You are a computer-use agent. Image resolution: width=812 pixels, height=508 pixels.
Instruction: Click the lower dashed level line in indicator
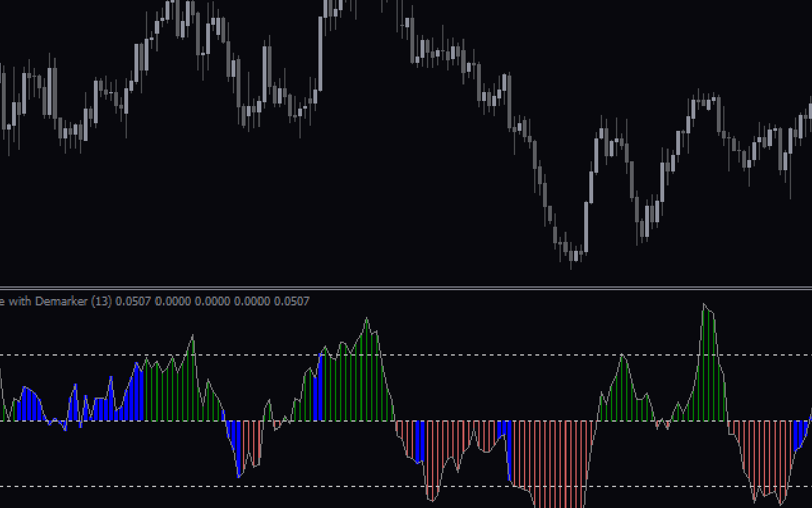coord(406,486)
